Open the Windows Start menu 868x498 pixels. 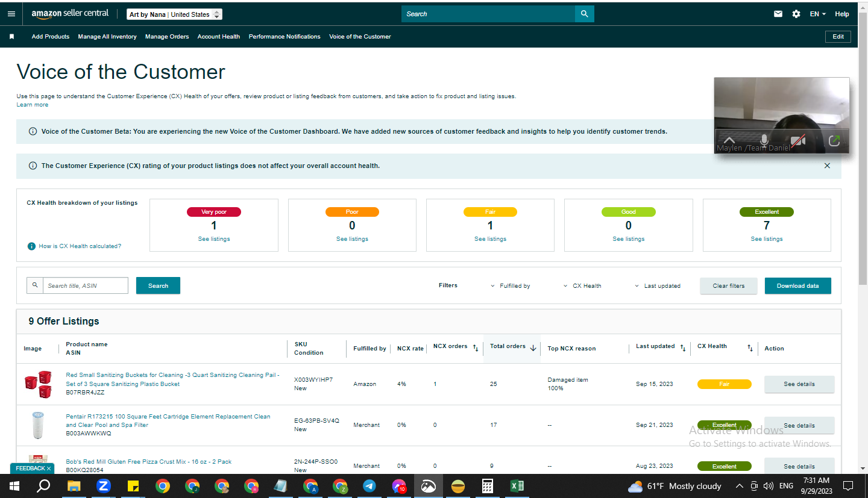(14, 486)
